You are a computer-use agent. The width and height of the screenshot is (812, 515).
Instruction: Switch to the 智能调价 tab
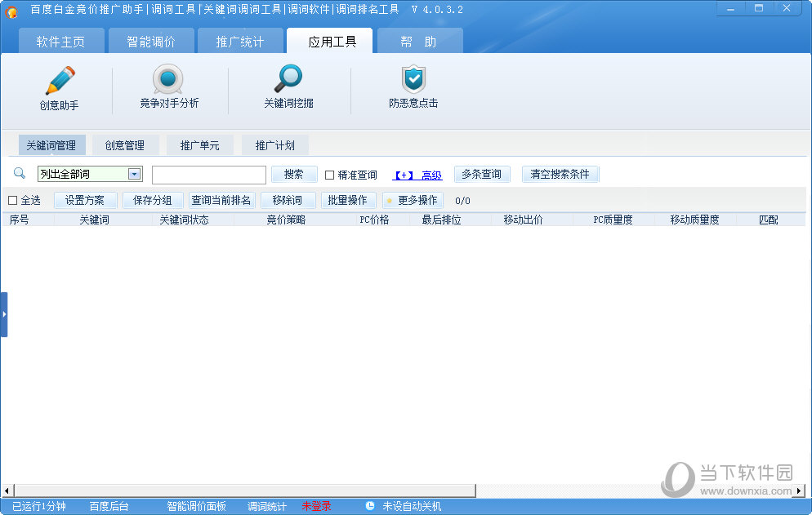pos(151,42)
